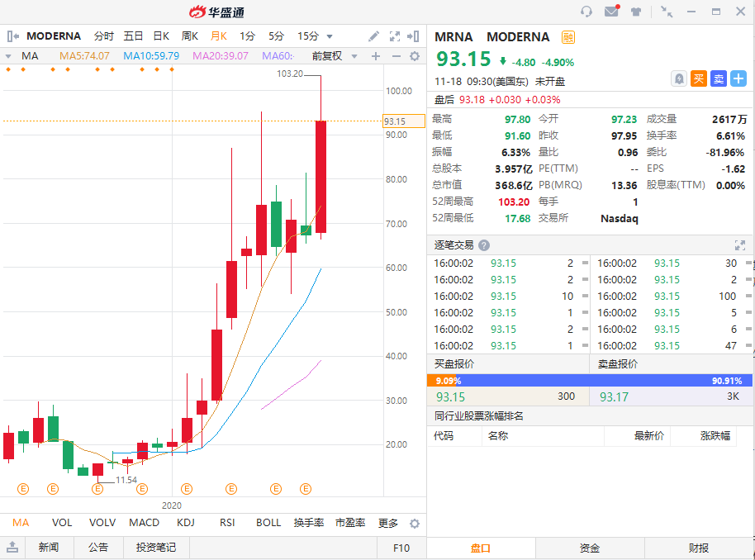
Task: Open the messages envelope icon
Action: 611,12
